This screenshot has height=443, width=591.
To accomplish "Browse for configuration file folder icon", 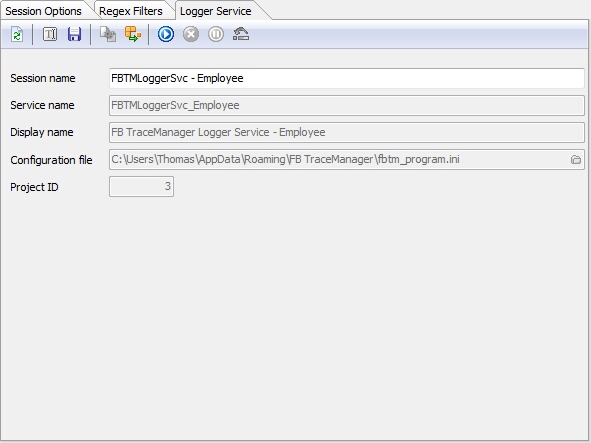I will pos(576,159).
